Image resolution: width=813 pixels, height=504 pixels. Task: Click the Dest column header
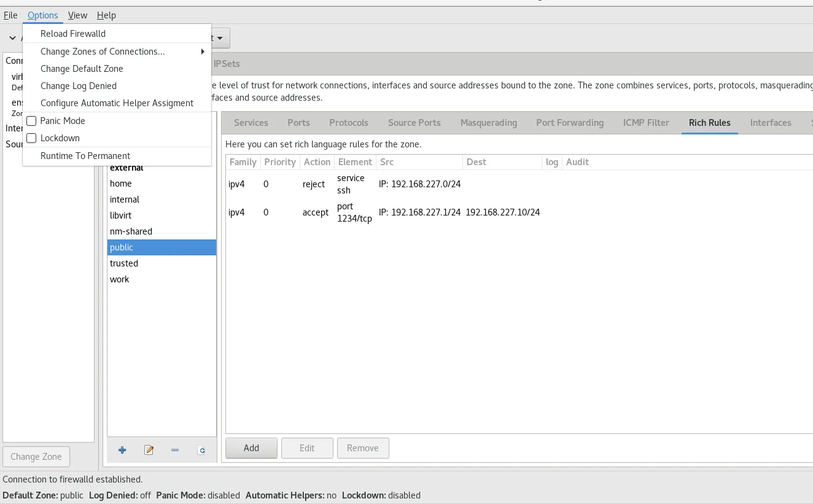pyautogui.click(x=503, y=162)
